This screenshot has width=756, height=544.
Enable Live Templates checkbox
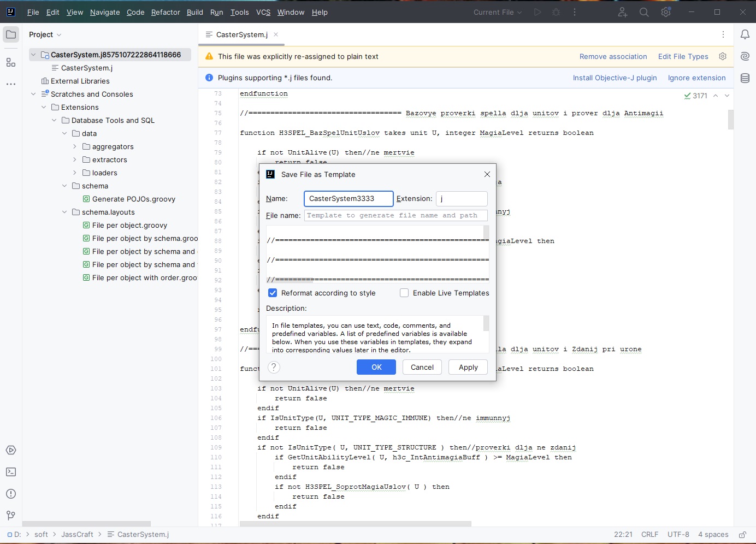[x=404, y=293]
